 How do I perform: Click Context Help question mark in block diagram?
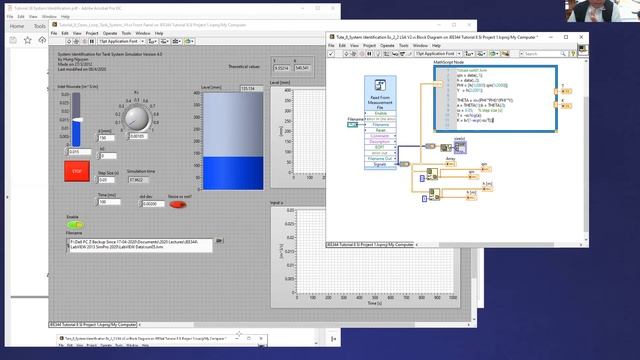click(573, 53)
